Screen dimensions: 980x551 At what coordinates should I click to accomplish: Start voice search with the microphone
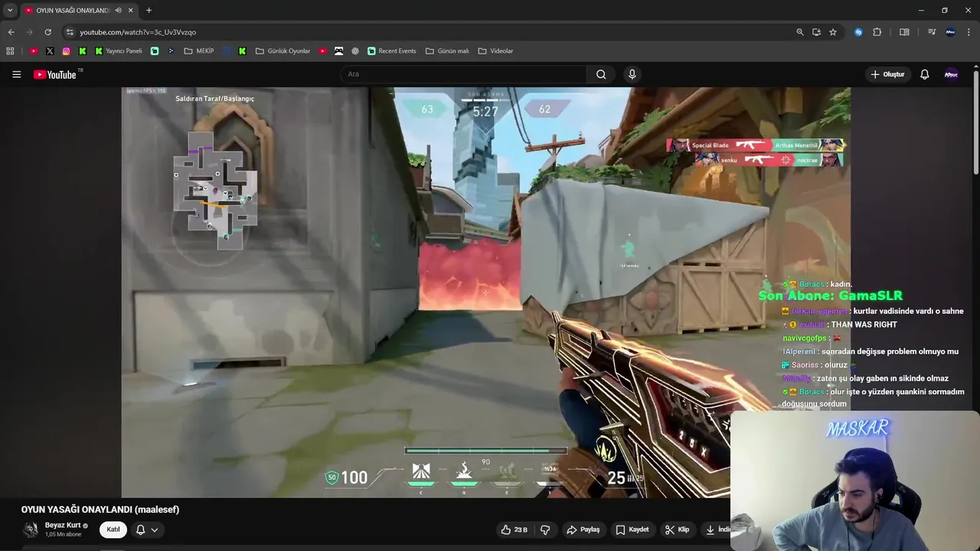[x=632, y=74]
